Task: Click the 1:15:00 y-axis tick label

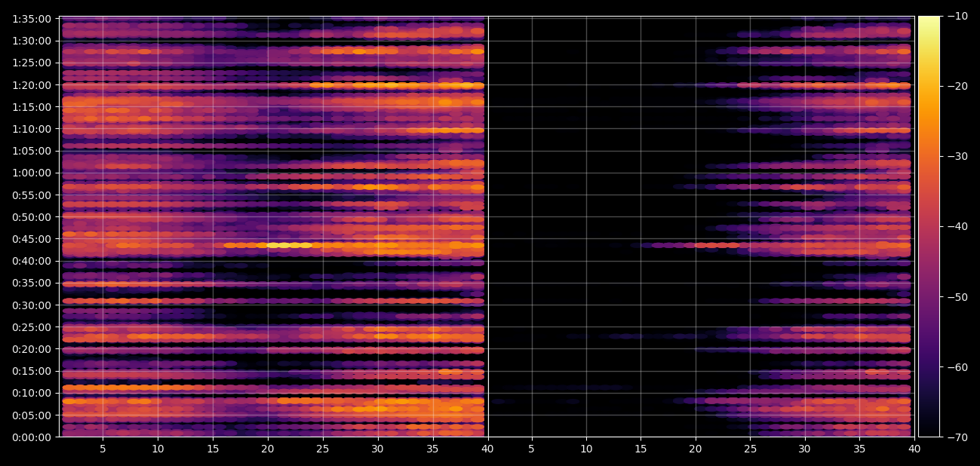Action: tap(32, 107)
